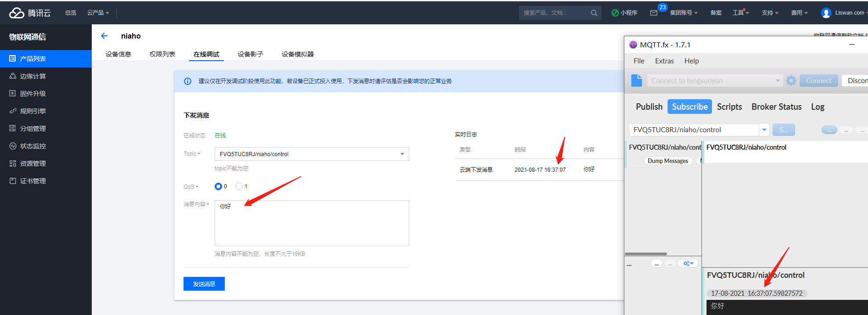Click the 状态监控 sidebar icon
The width and height of the screenshot is (868, 315).
pyautogui.click(x=12, y=146)
